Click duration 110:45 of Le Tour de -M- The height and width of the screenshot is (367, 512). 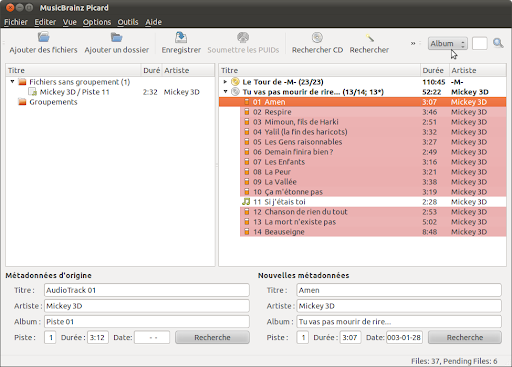pos(434,82)
